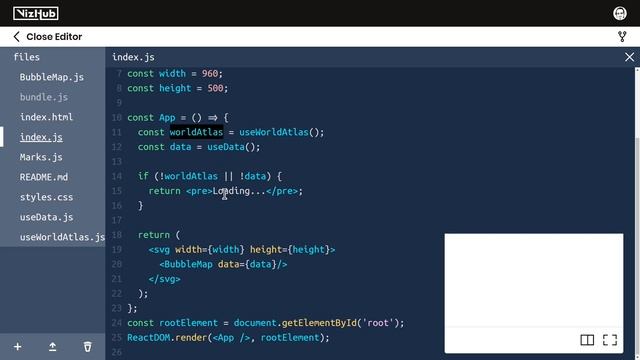Close the index.js editor tab
Screen dimensions: 640x360
pyautogui.click(x=629, y=57)
